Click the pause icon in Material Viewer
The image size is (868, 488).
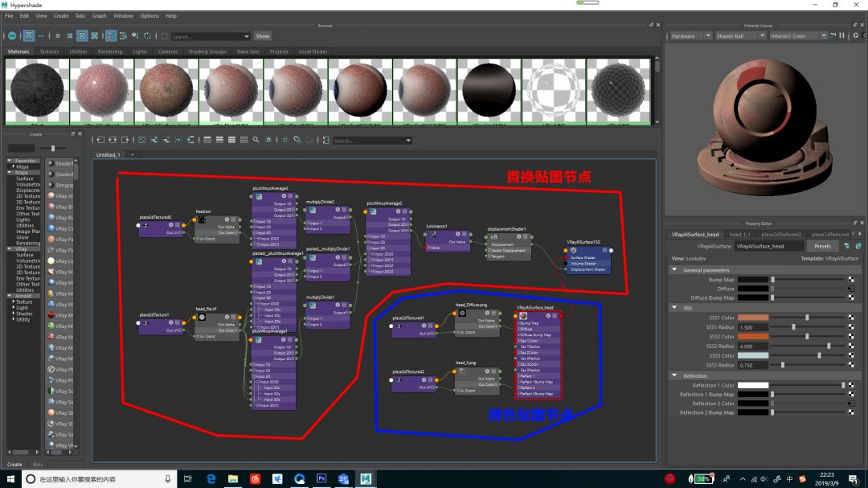(842, 35)
